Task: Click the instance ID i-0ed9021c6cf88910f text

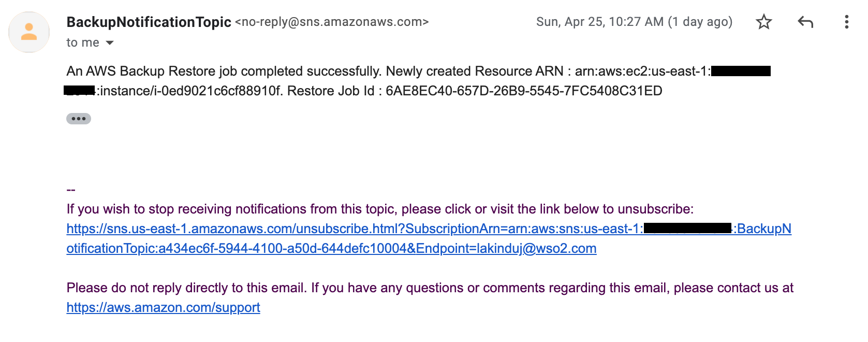Action: (217, 91)
